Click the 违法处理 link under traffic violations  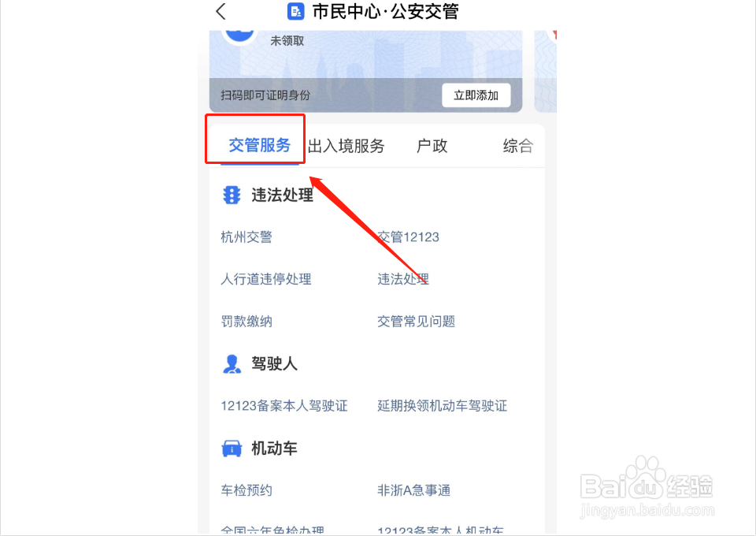pos(403,279)
